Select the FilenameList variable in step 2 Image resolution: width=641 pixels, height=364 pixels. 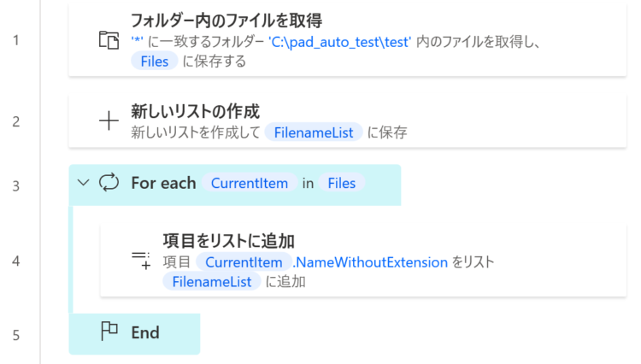pyautogui.click(x=314, y=132)
